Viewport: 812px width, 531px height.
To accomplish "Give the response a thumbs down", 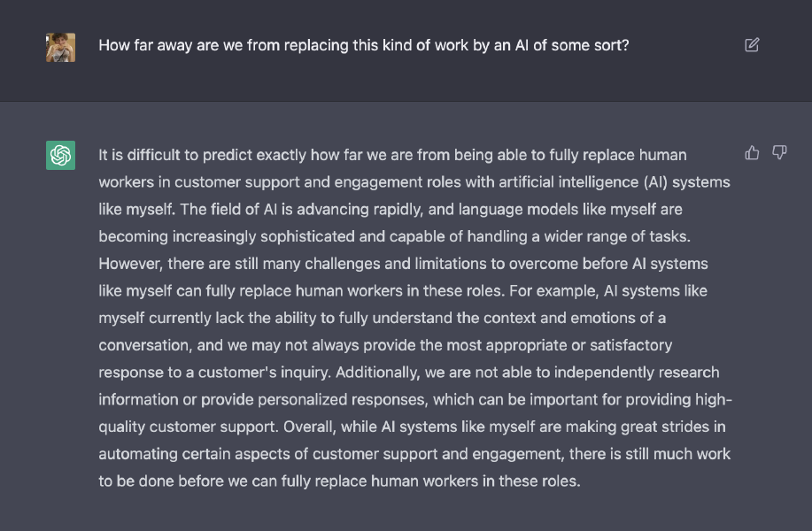I will pos(779,153).
